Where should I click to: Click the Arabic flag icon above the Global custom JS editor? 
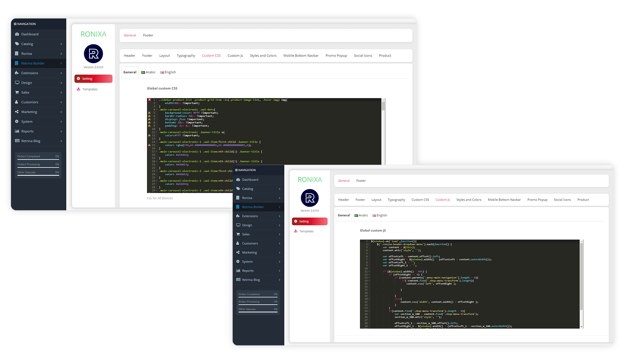[x=356, y=216]
